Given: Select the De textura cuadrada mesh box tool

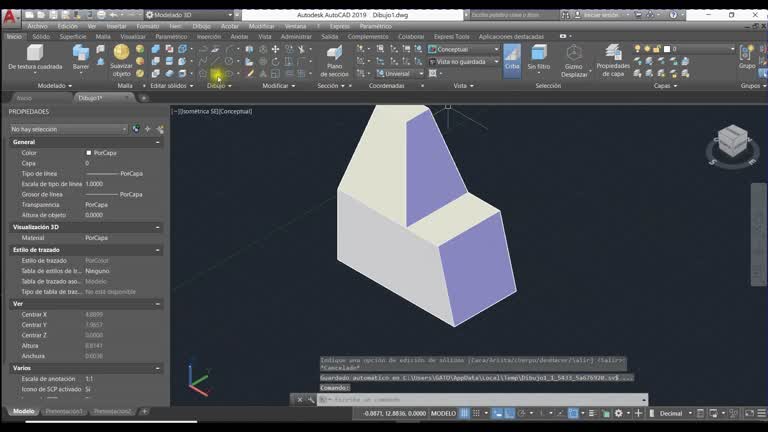Looking at the screenshot, I should 35,56.
